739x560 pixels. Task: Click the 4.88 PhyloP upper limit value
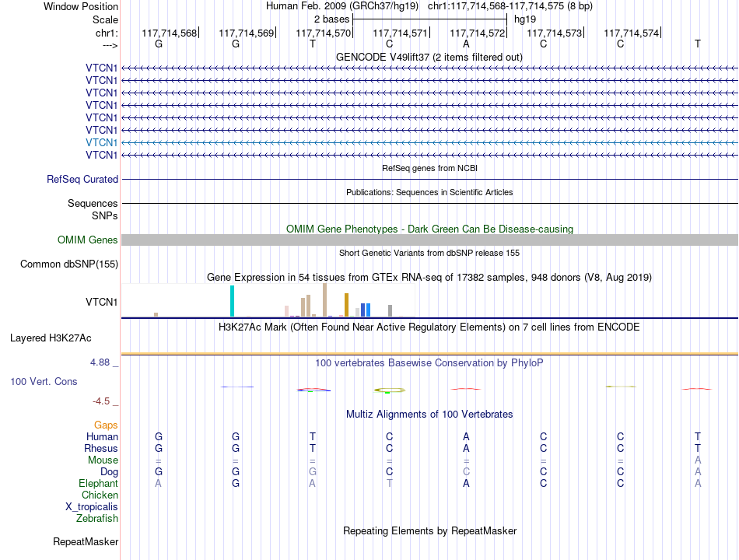[x=100, y=362]
